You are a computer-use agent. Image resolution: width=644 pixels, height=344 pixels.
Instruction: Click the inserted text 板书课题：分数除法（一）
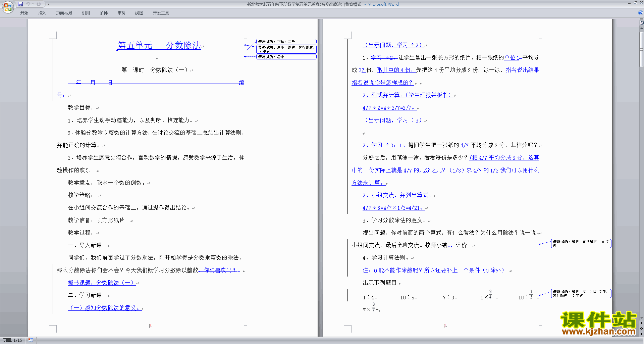coord(101,283)
